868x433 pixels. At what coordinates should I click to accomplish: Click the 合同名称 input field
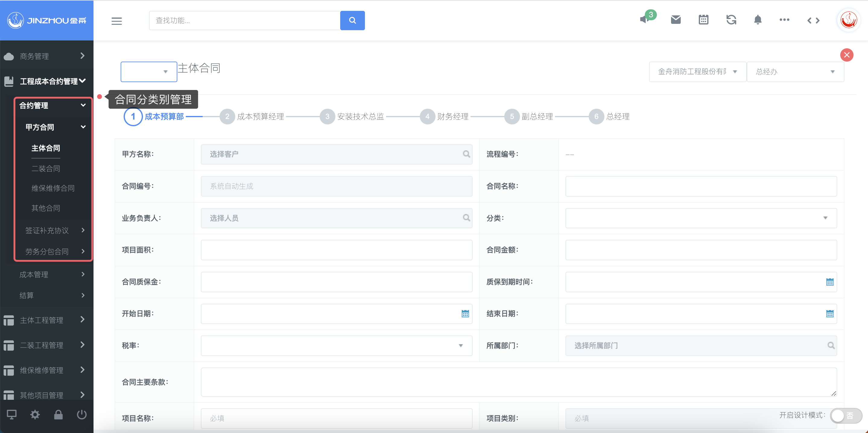pyautogui.click(x=701, y=186)
